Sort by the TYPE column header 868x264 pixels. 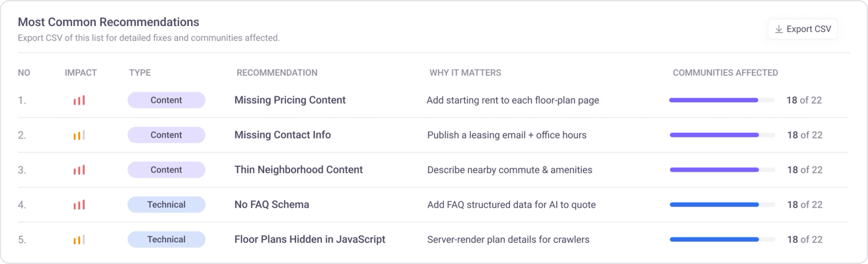[140, 73]
